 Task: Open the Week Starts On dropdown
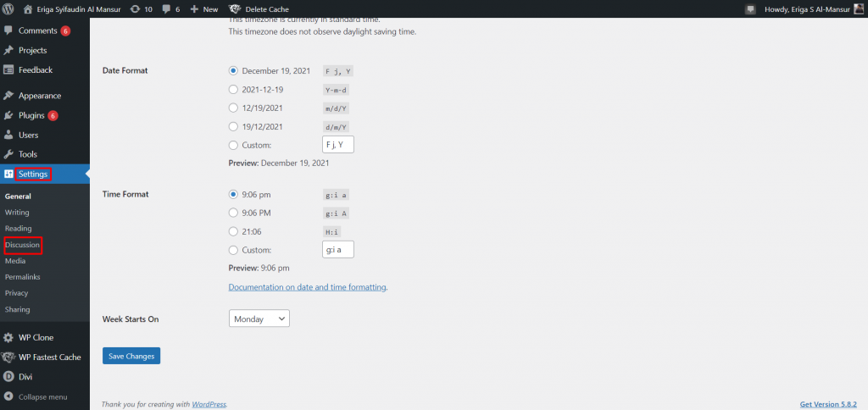(259, 319)
